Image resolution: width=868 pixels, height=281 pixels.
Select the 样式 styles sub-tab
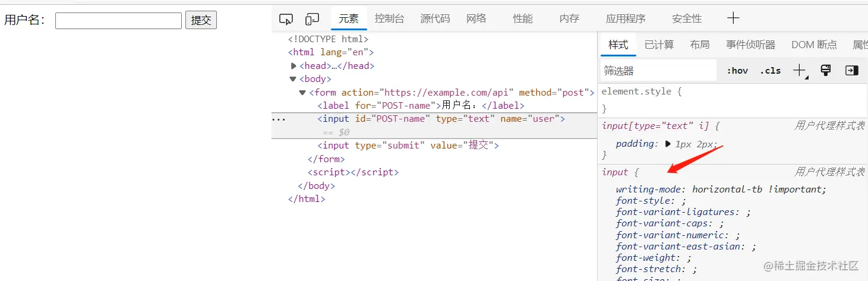618,45
